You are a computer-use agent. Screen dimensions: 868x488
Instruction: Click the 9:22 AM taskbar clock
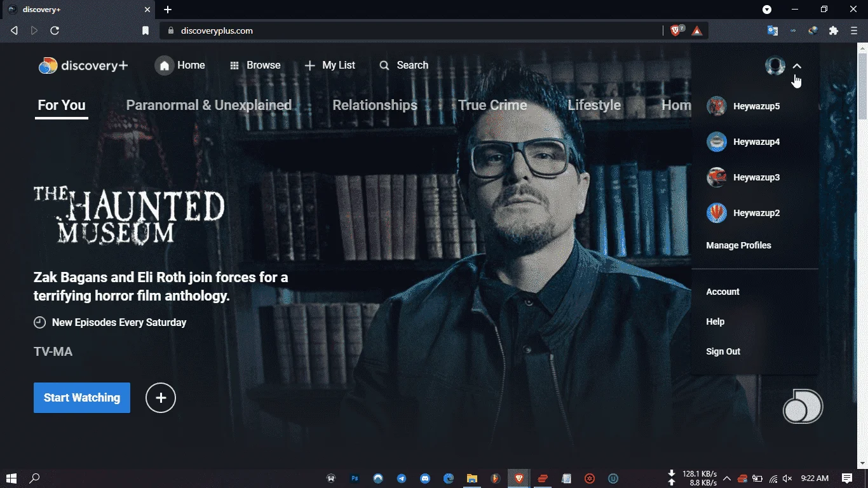click(x=815, y=478)
